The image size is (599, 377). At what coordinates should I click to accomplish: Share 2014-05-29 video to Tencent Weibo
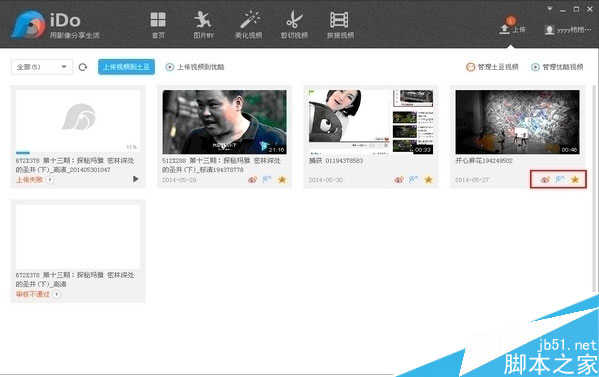(x=267, y=179)
